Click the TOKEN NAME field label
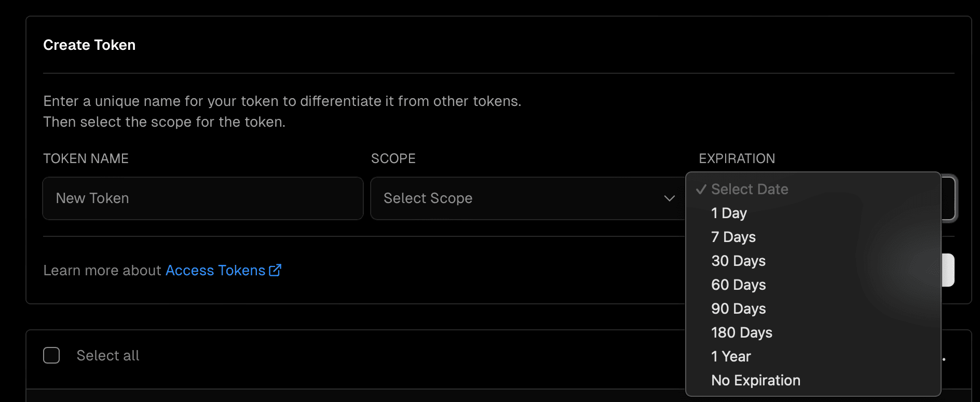 pyautogui.click(x=86, y=159)
